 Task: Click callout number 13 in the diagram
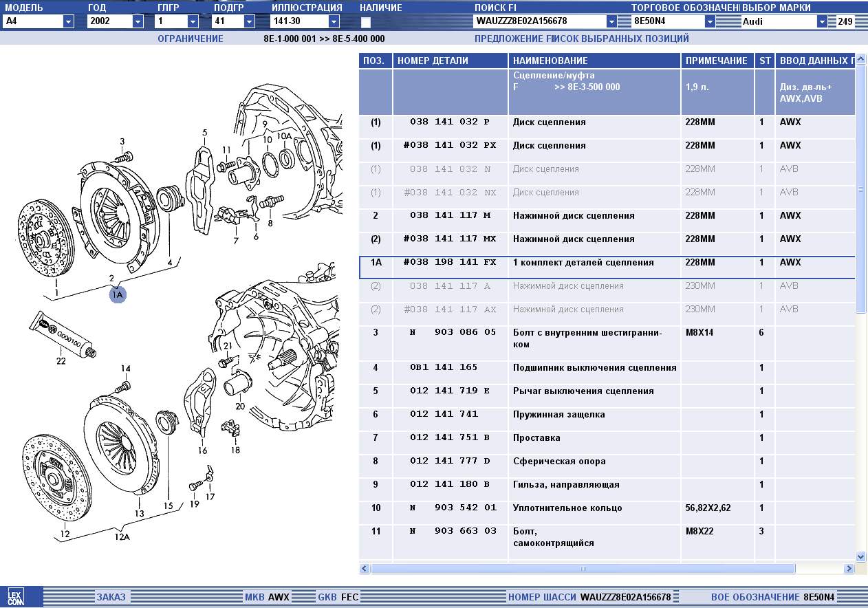[140, 514]
